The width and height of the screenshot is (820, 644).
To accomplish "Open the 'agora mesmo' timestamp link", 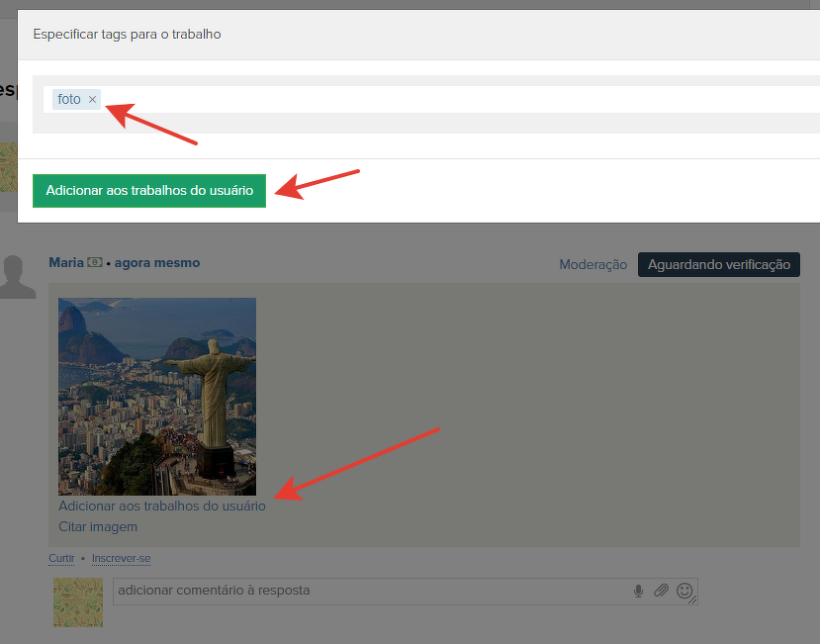I will tap(157, 263).
